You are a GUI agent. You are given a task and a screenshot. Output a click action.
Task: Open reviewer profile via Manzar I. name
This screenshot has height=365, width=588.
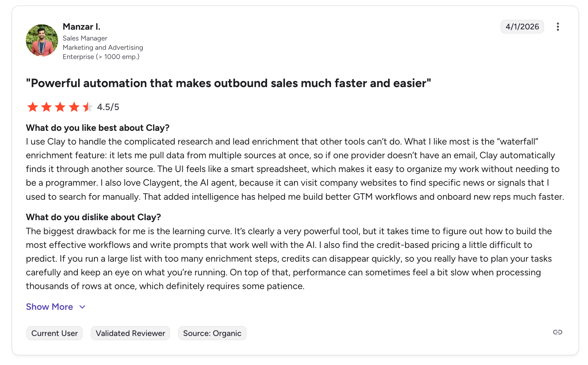[82, 27]
